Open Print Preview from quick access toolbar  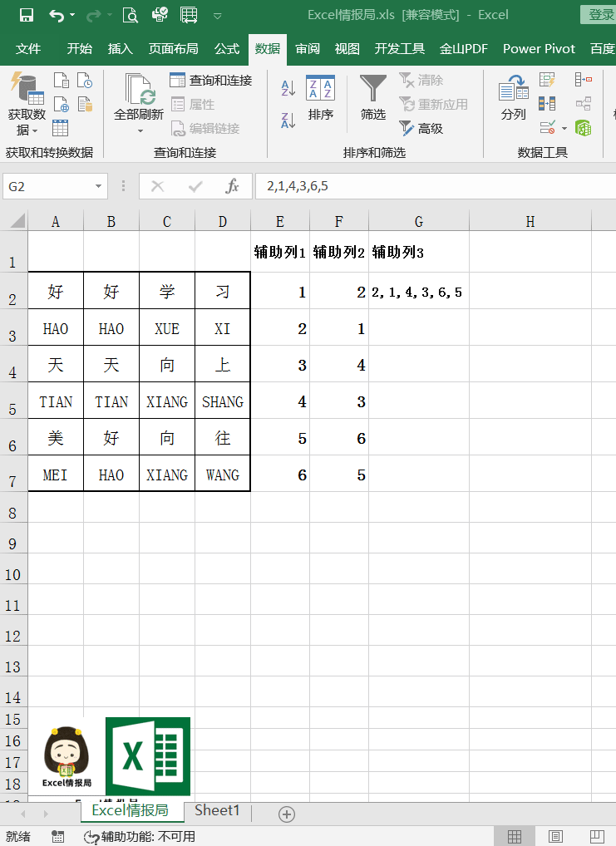[x=131, y=15]
